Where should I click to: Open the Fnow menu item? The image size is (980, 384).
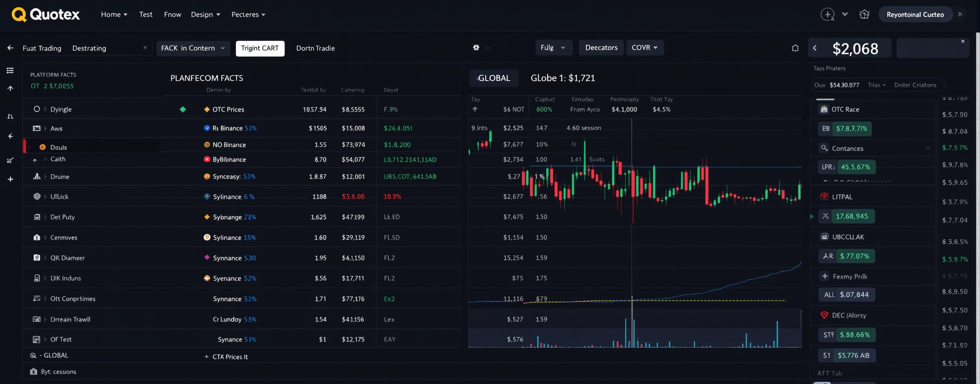(172, 14)
